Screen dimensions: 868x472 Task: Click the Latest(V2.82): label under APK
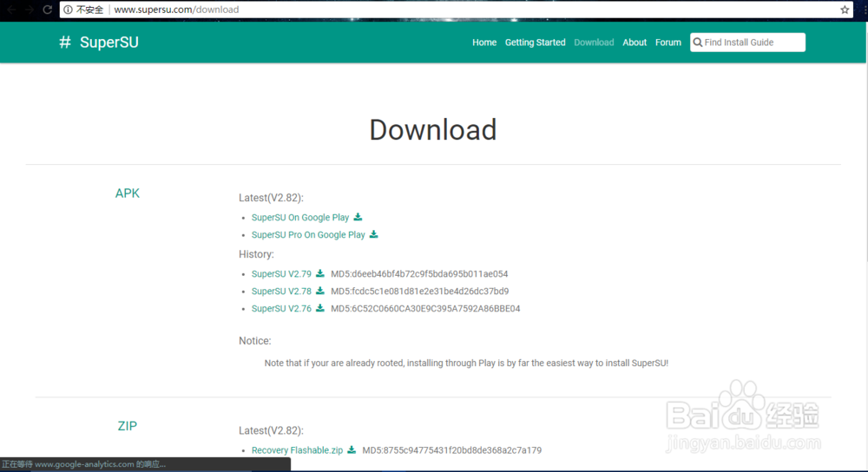(x=271, y=198)
